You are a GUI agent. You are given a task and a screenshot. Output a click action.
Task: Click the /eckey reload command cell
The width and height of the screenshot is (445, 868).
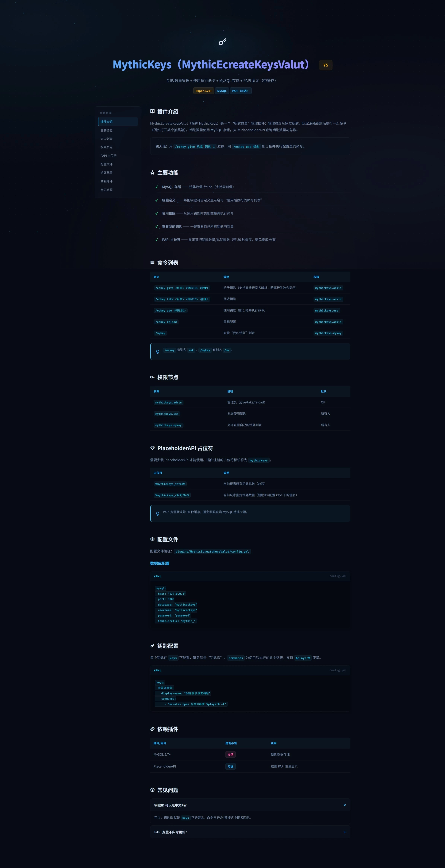tap(166, 322)
